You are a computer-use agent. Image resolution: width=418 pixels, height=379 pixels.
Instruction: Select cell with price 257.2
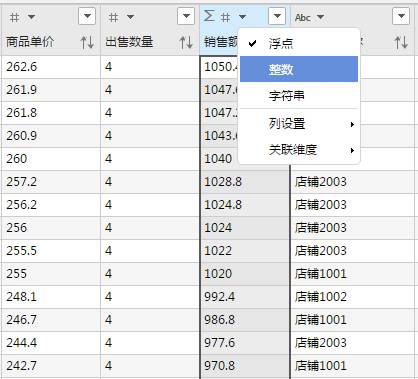[x=51, y=182]
